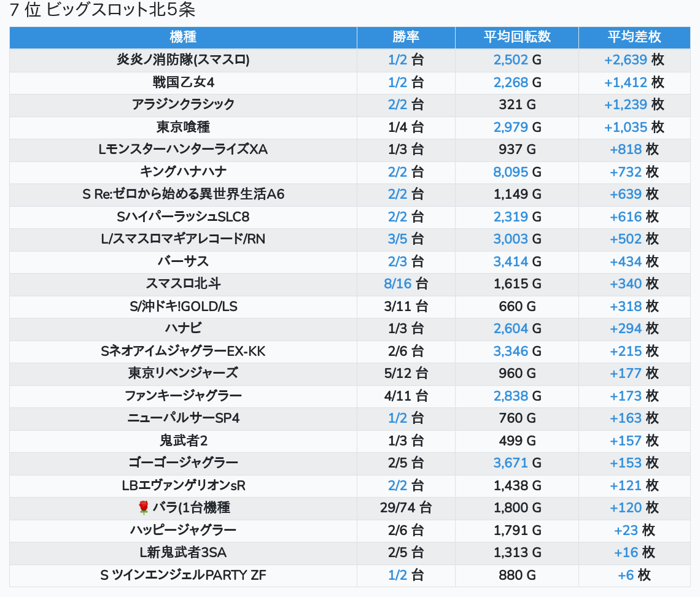Click the 8,095 G rotation value
Screen dimensions: 700x597
pos(511,172)
